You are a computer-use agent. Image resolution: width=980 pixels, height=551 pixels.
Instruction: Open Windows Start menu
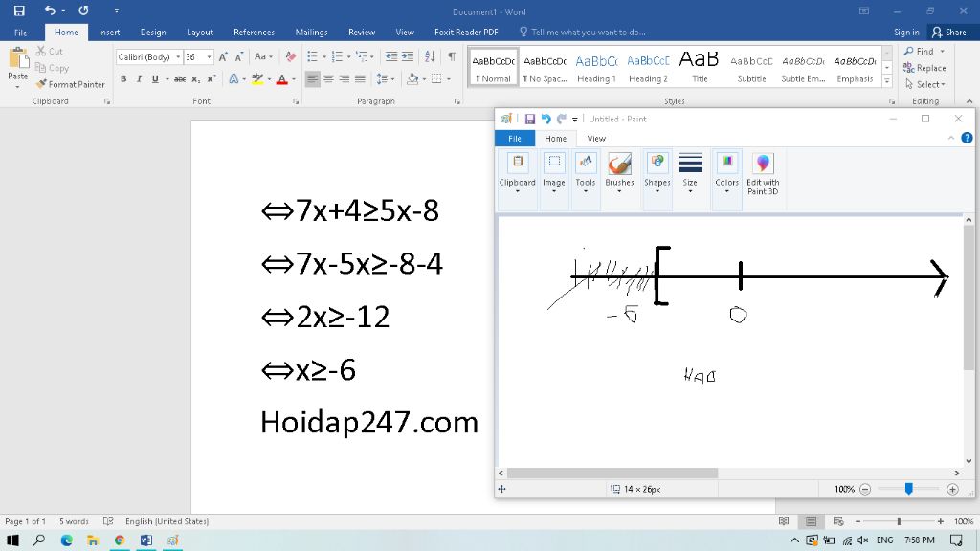(x=11, y=540)
